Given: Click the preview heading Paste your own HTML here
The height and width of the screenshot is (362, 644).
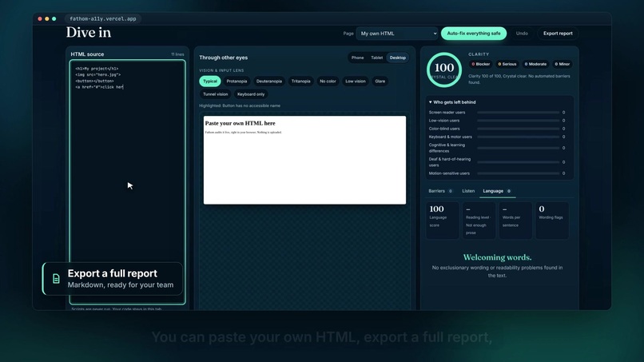Looking at the screenshot, I should [x=240, y=123].
